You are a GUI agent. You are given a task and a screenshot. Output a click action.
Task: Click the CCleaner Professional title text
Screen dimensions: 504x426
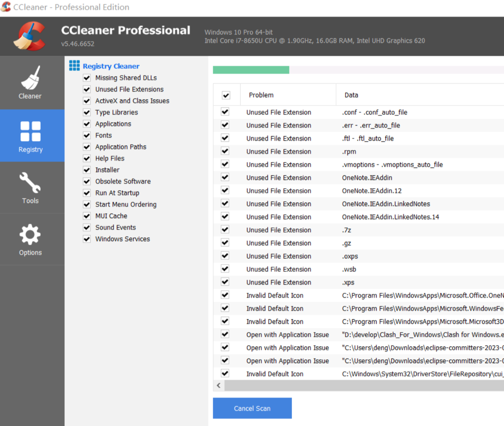pos(126,30)
